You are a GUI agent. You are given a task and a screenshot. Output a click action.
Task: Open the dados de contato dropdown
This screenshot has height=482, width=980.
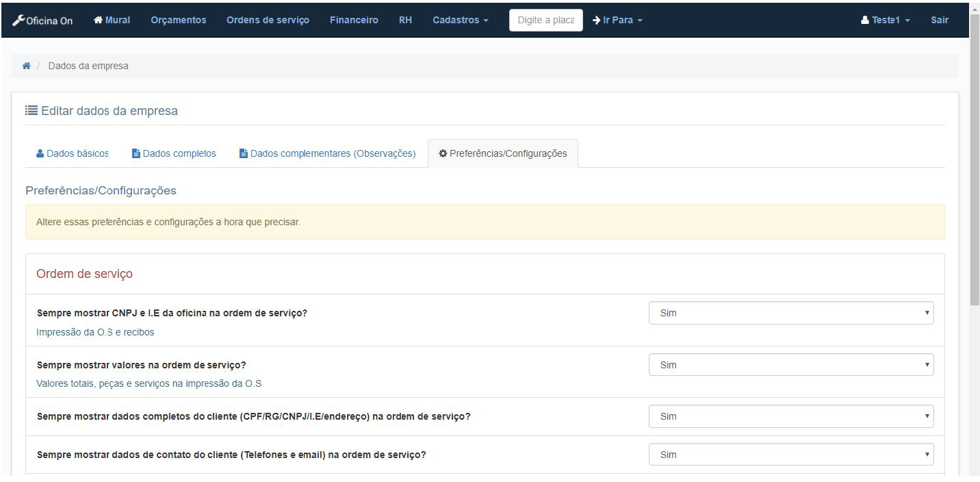tap(790, 455)
